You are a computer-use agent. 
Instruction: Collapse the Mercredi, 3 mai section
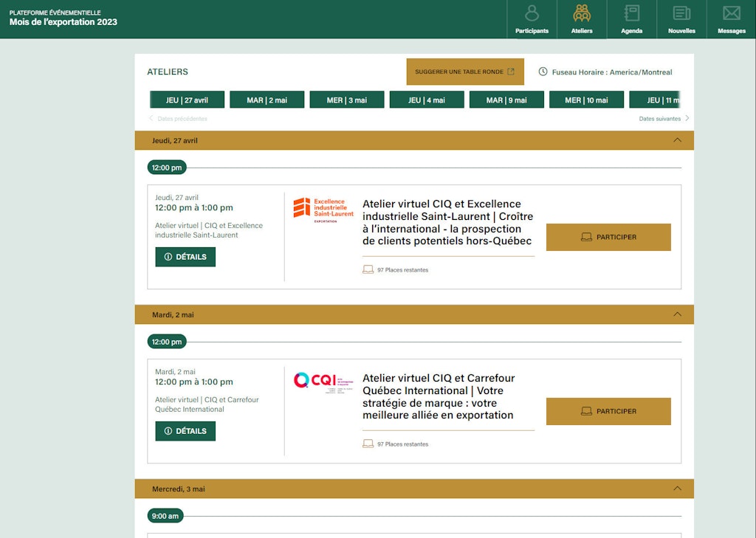677,489
